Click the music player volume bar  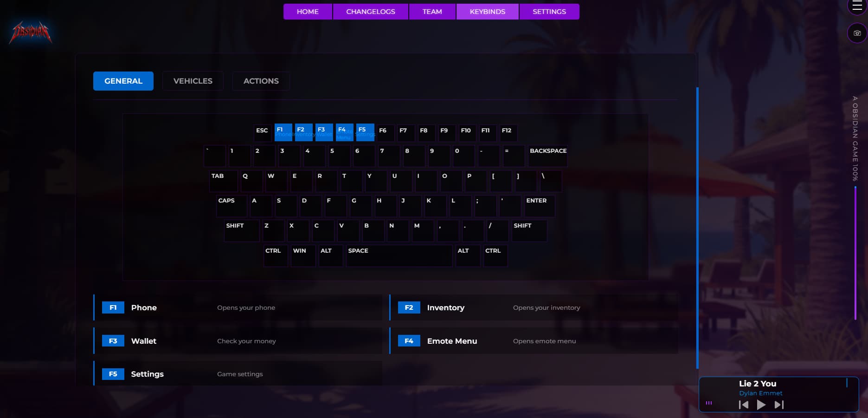847,383
